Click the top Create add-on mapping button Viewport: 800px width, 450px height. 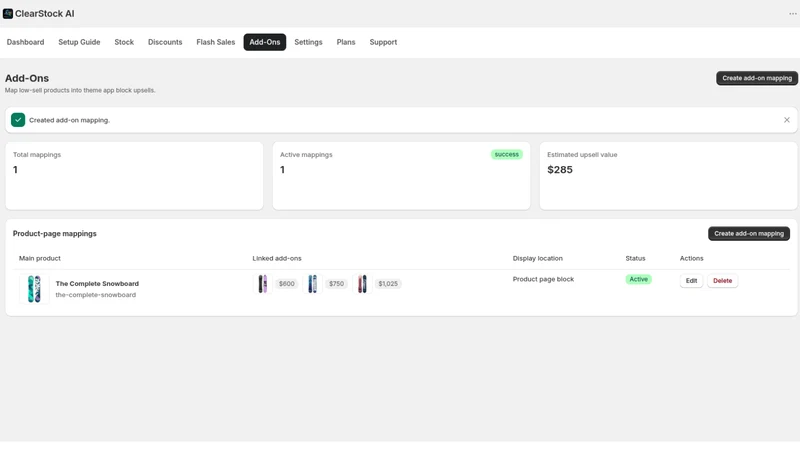coord(757,78)
